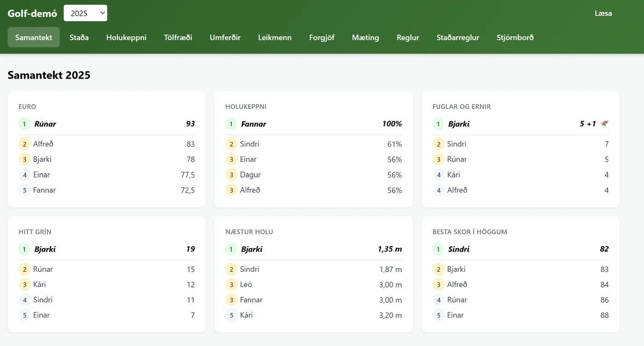Go to the Staðarreglur tab
Viewport: 644px width, 346px height.
point(458,37)
